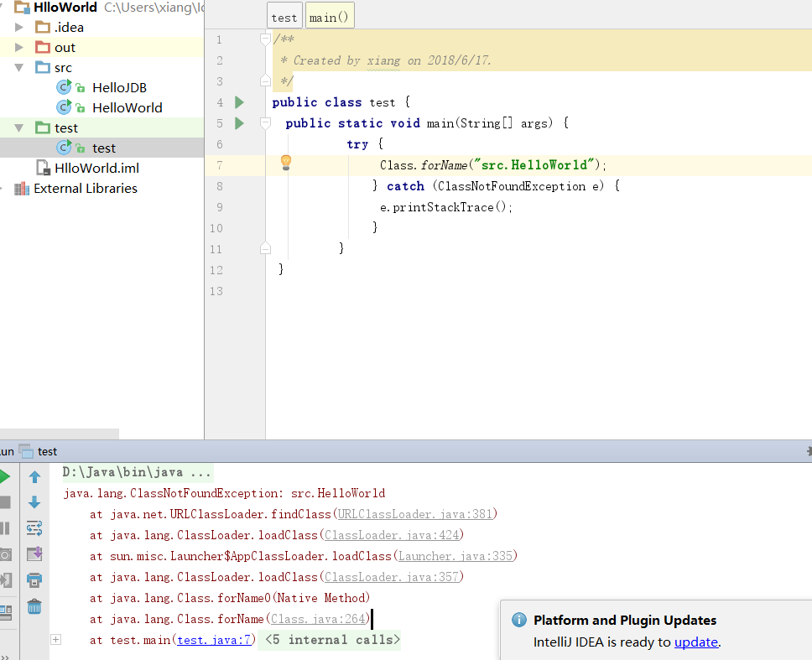
Task: Click the HelloWorld class icon in tree
Action: coord(64,107)
